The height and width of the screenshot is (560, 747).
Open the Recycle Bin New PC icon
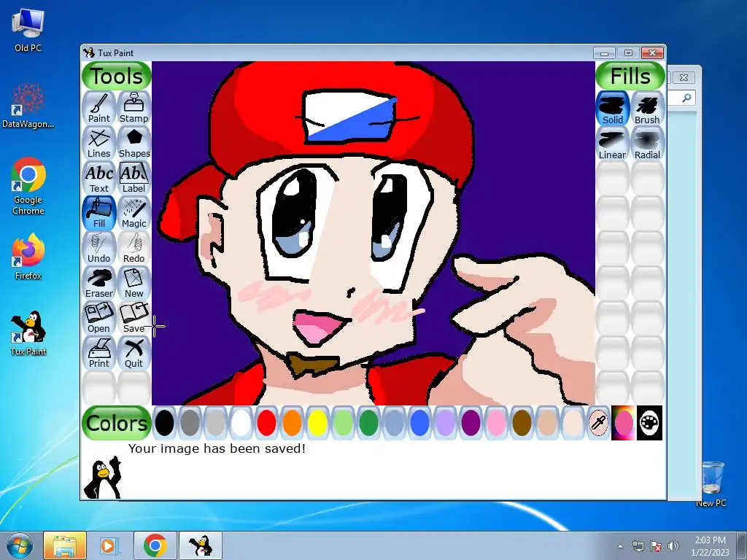point(712,484)
